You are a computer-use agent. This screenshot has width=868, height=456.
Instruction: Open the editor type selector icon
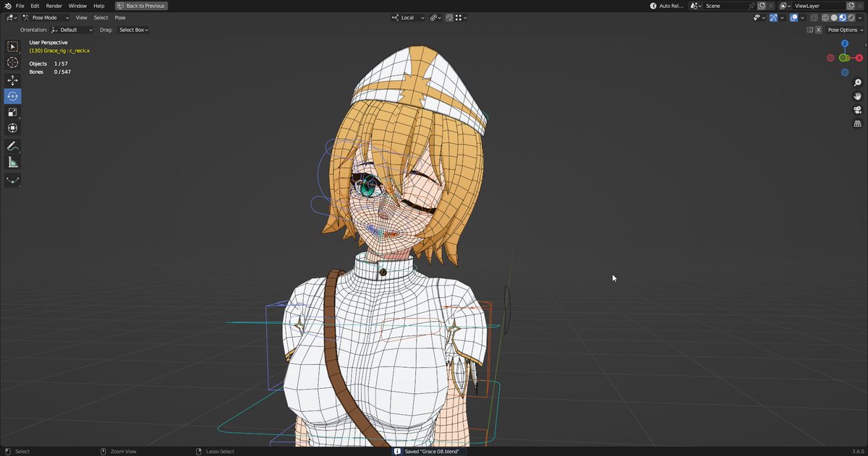(x=12, y=17)
